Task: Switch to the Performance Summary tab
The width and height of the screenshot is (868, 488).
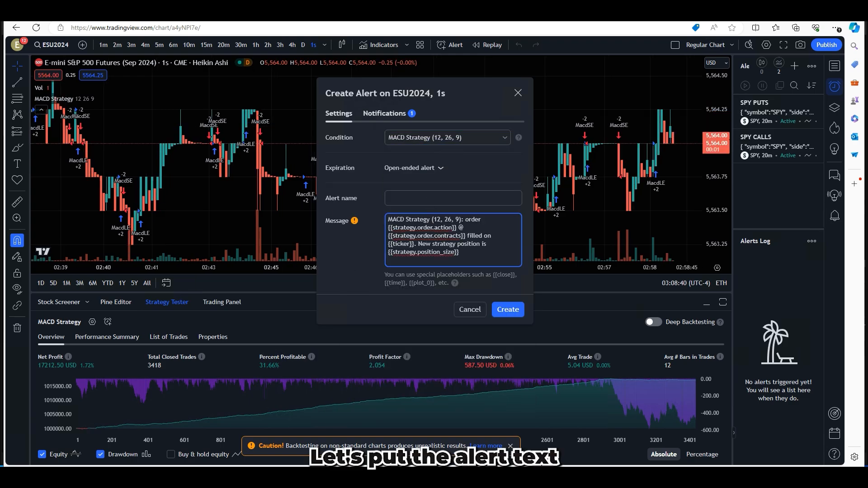Action: click(107, 337)
